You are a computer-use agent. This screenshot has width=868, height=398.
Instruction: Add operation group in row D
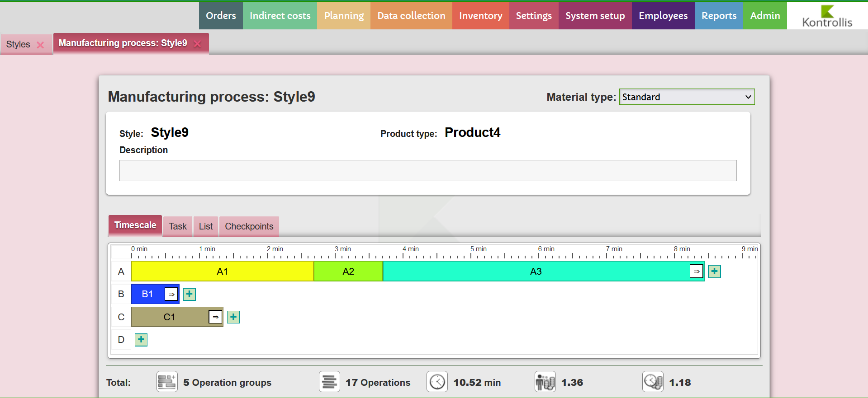[141, 340]
